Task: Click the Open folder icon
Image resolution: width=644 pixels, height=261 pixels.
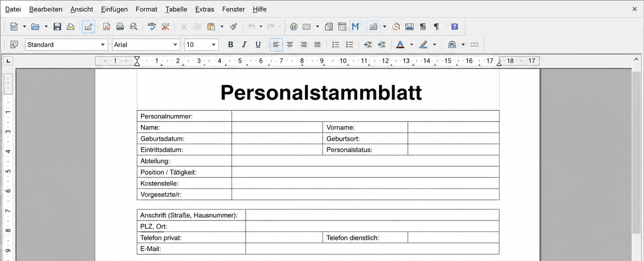Action: (35, 27)
